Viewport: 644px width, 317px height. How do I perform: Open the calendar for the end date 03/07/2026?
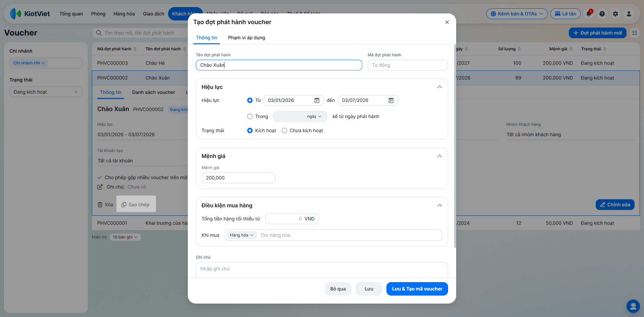click(x=391, y=100)
